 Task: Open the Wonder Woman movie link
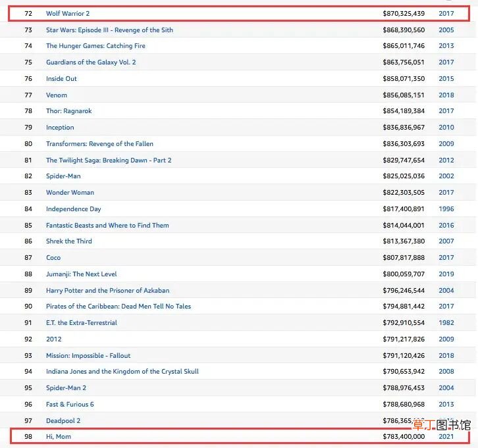coord(70,193)
